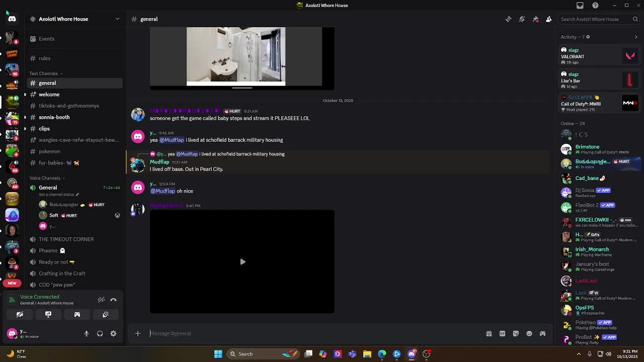Select OpsFPS in member list
This screenshot has width=644, height=362.
(600, 310)
